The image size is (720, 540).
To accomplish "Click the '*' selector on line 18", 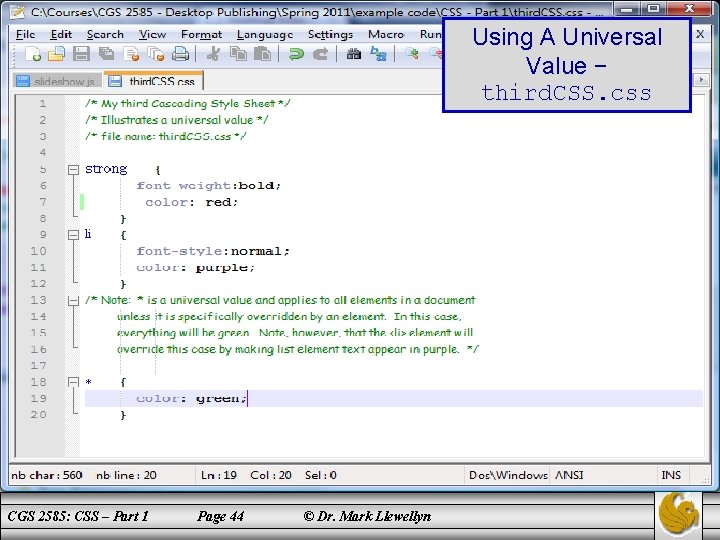I will point(89,382).
